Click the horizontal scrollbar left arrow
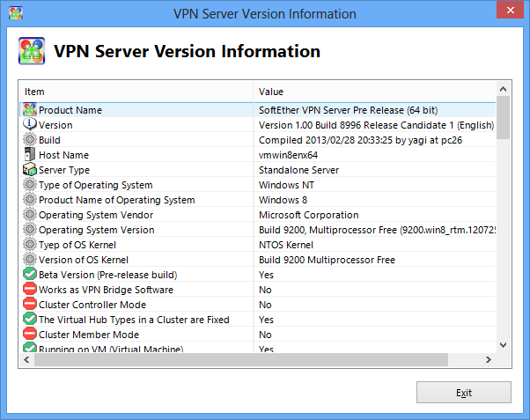Viewport: 530px width, 420px height. click(x=26, y=359)
